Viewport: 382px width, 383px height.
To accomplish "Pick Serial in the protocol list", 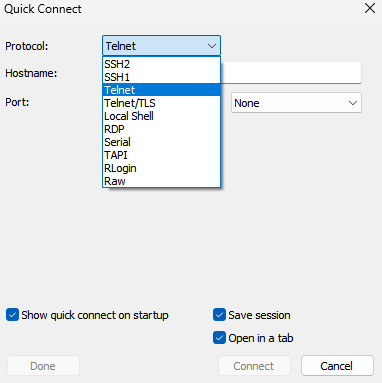I will point(161,142).
